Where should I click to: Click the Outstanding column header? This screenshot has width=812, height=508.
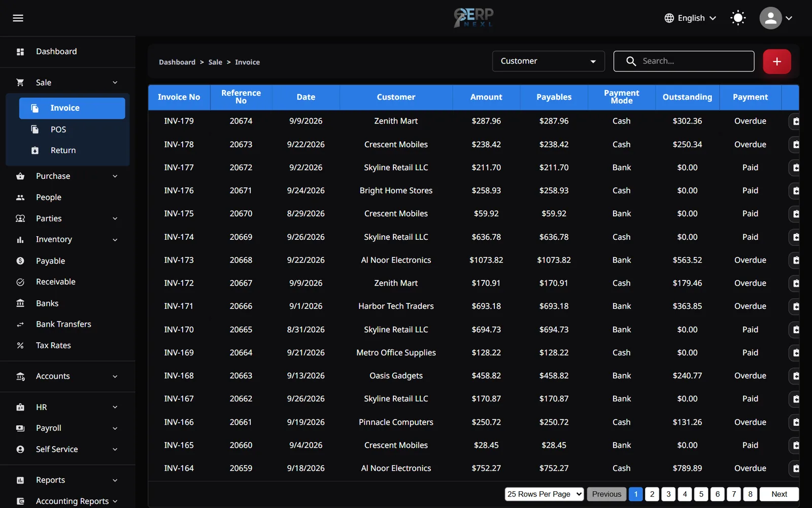687,97
